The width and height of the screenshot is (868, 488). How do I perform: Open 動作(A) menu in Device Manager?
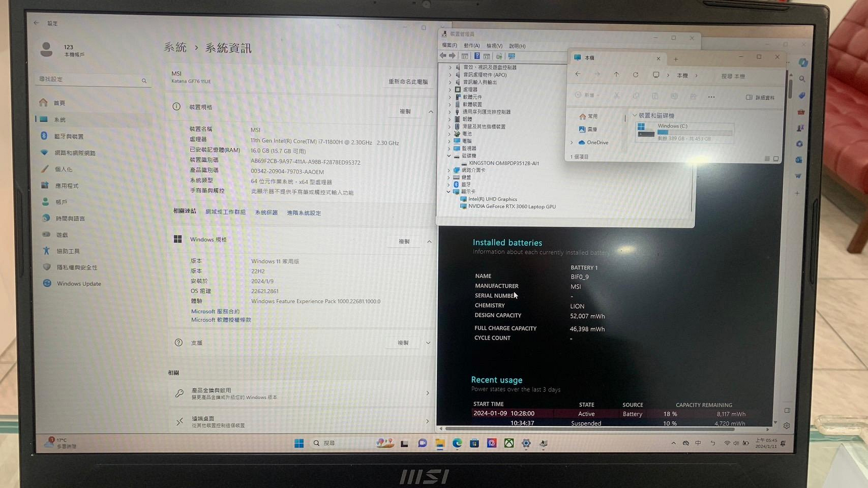(471, 45)
